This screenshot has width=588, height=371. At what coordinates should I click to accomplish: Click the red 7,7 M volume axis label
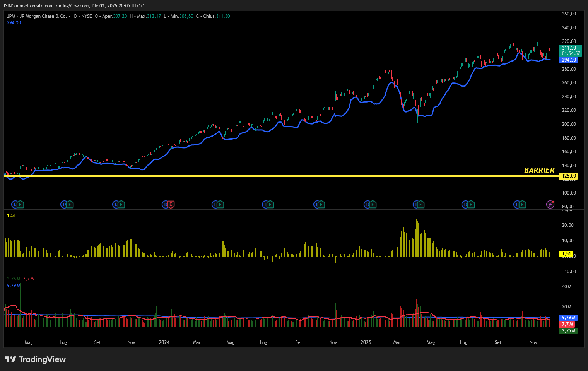pyautogui.click(x=567, y=324)
